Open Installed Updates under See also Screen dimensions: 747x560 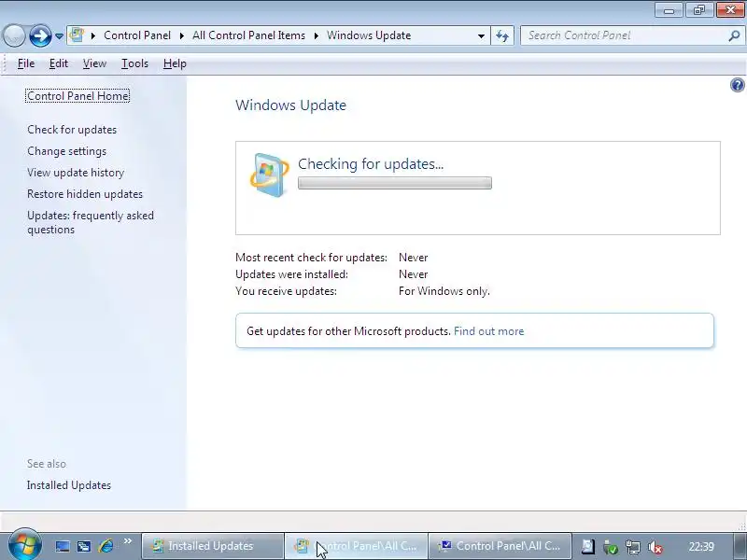[68, 485]
